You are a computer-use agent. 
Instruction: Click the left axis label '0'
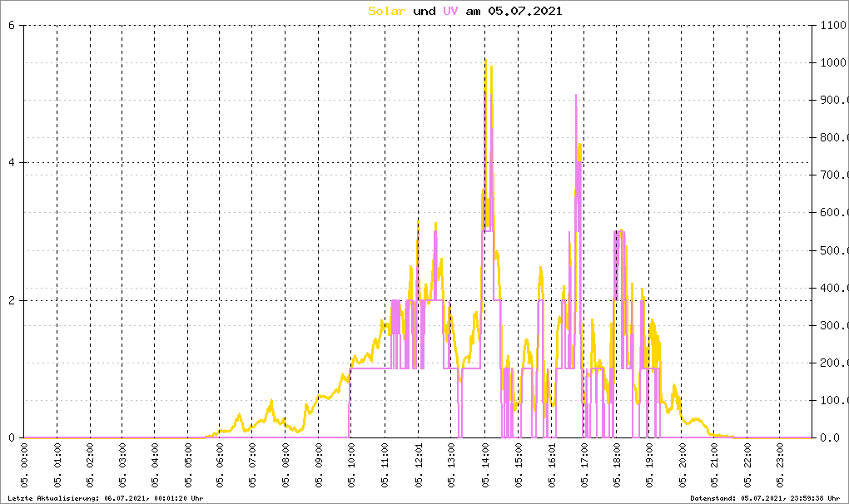pos(12,438)
